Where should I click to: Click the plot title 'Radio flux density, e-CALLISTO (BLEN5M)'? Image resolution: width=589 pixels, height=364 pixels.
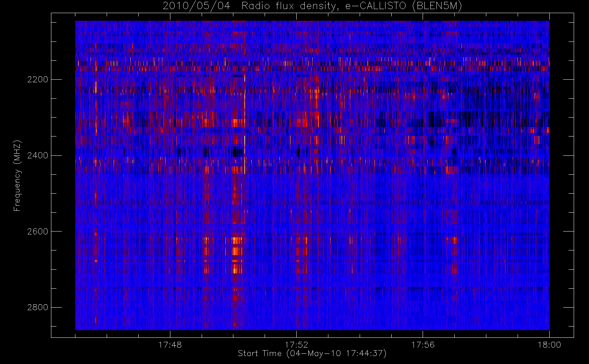[352, 6]
